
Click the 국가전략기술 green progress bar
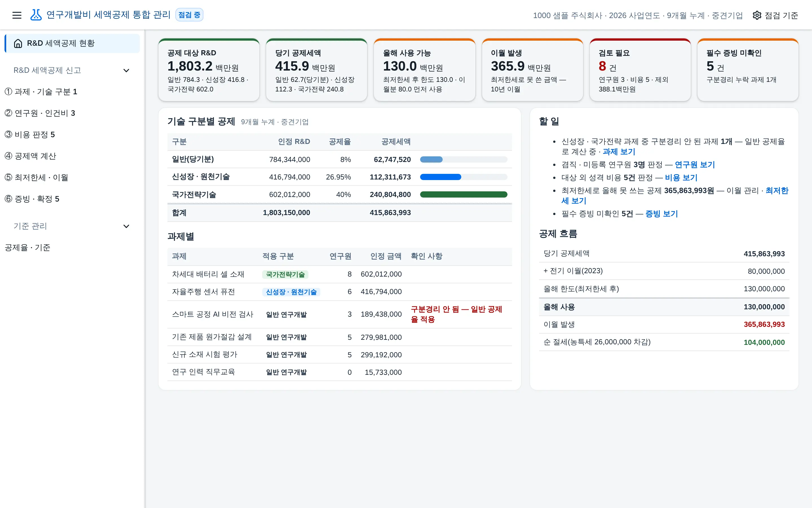click(464, 194)
